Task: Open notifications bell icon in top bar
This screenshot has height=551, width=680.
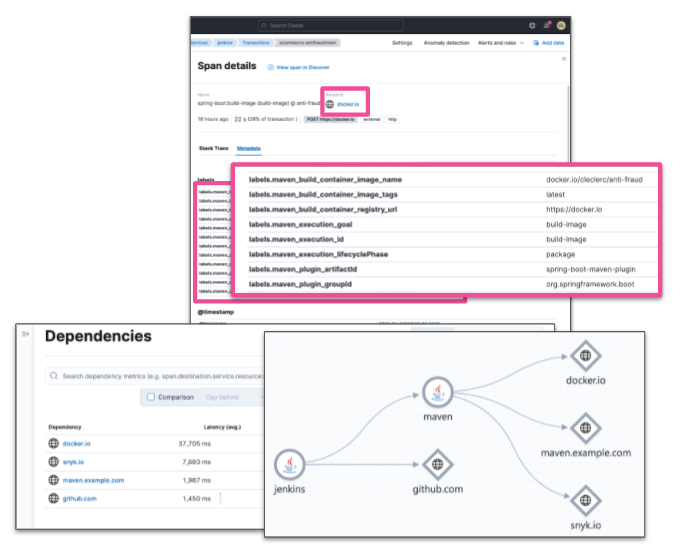Action: [546, 25]
